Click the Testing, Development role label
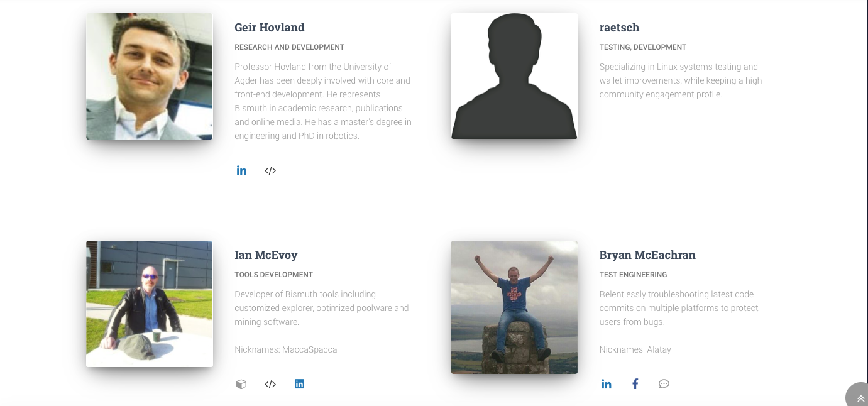 (x=643, y=47)
